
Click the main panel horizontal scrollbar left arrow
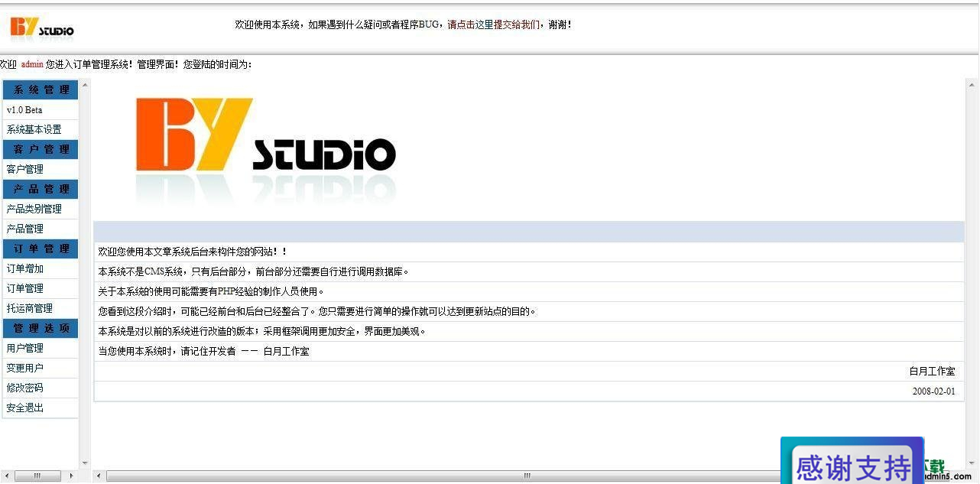click(x=98, y=476)
